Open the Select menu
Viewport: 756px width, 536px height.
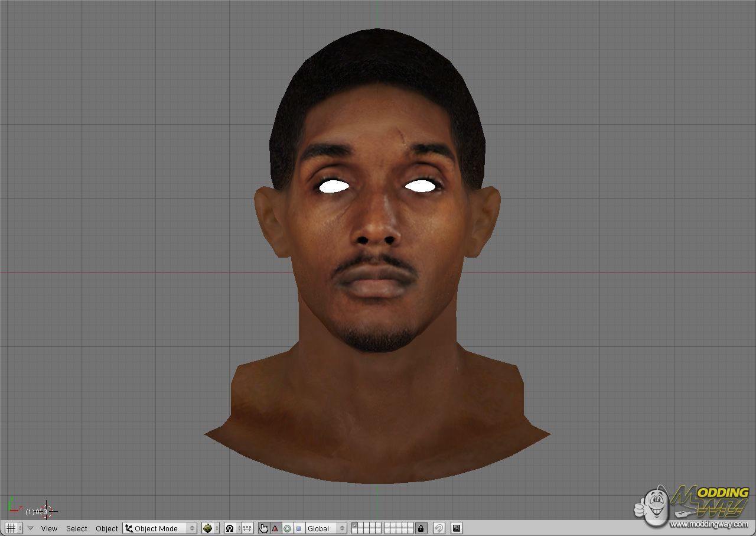pyautogui.click(x=76, y=528)
